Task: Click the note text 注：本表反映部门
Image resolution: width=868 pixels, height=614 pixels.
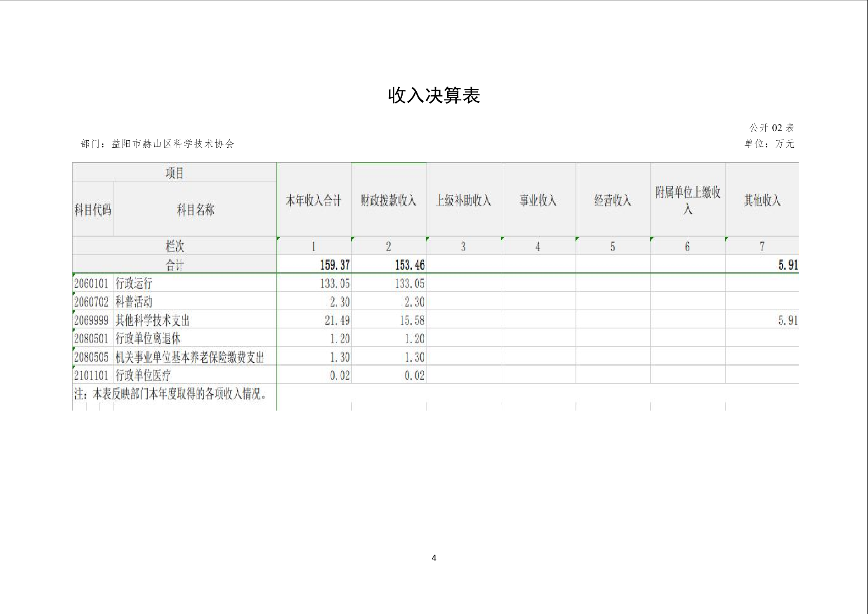Action: click(x=170, y=394)
